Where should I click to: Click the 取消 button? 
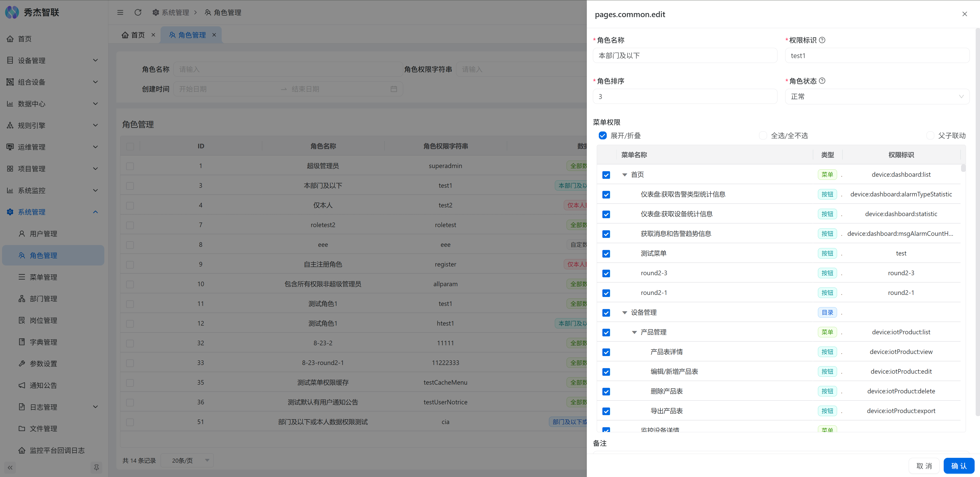point(924,466)
